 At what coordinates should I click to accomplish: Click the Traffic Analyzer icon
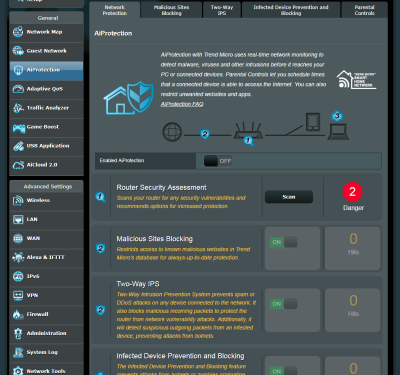tap(18, 108)
